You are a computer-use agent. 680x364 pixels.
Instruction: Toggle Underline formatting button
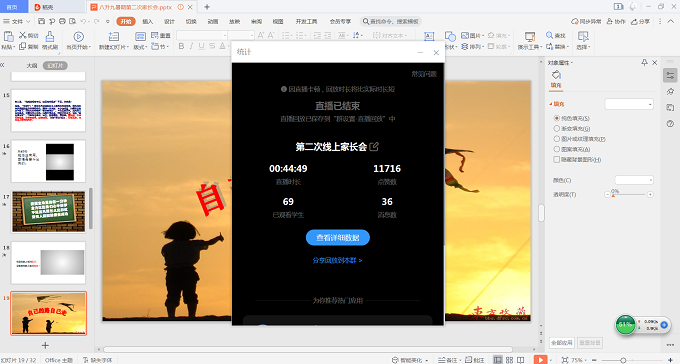pos(201,46)
